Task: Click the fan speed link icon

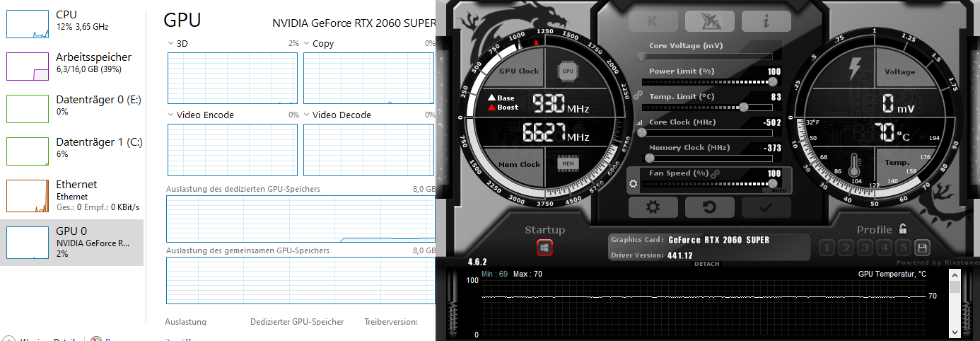Action: click(715, 173)
